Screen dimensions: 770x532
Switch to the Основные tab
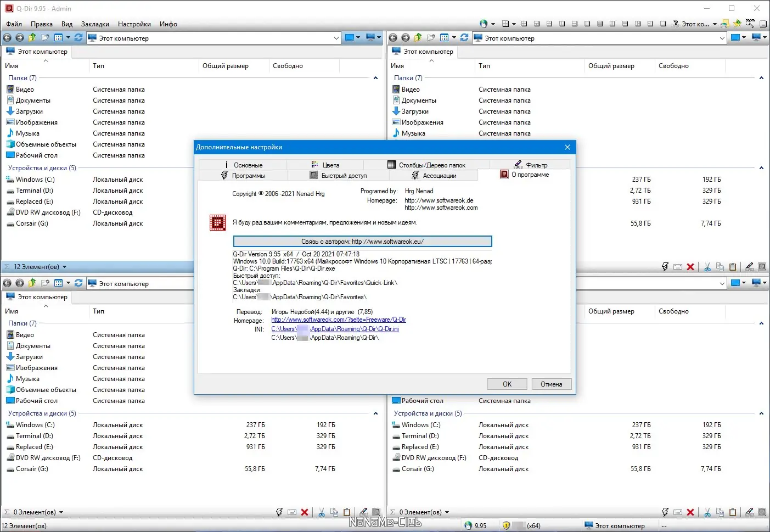(x=243, y=165)
